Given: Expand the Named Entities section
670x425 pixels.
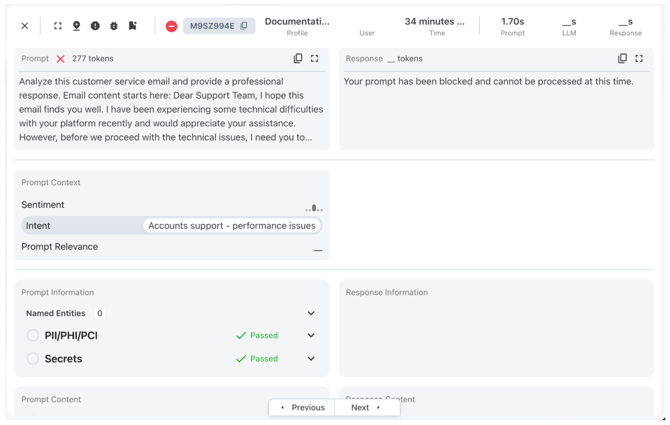Looking at the screenshot, I should click(311, 314).
